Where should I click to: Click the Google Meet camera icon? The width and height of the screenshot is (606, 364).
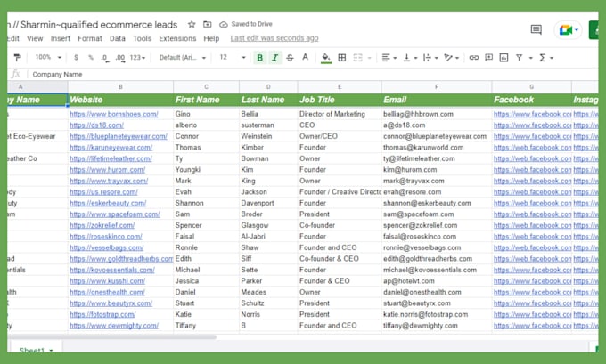pyautogui.click(x=565, y=30)
